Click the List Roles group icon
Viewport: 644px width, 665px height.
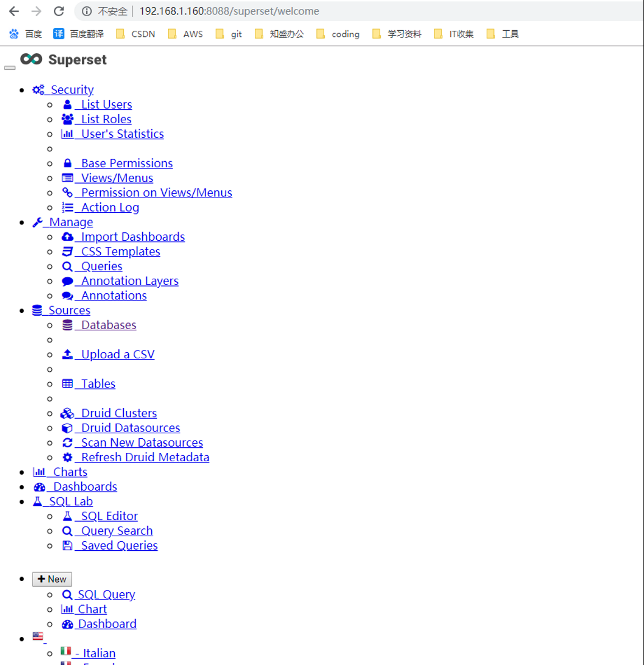click(x=67, y=119)
